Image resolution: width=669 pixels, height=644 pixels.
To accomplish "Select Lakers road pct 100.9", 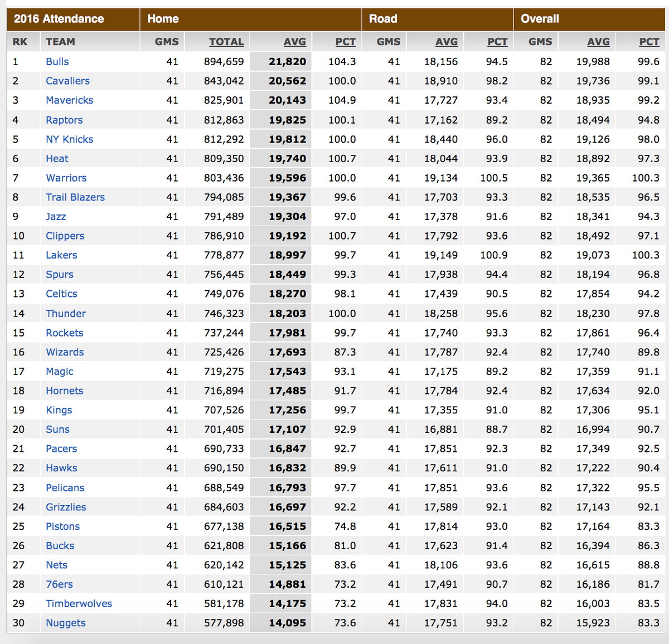I will [x=494, y=255].
